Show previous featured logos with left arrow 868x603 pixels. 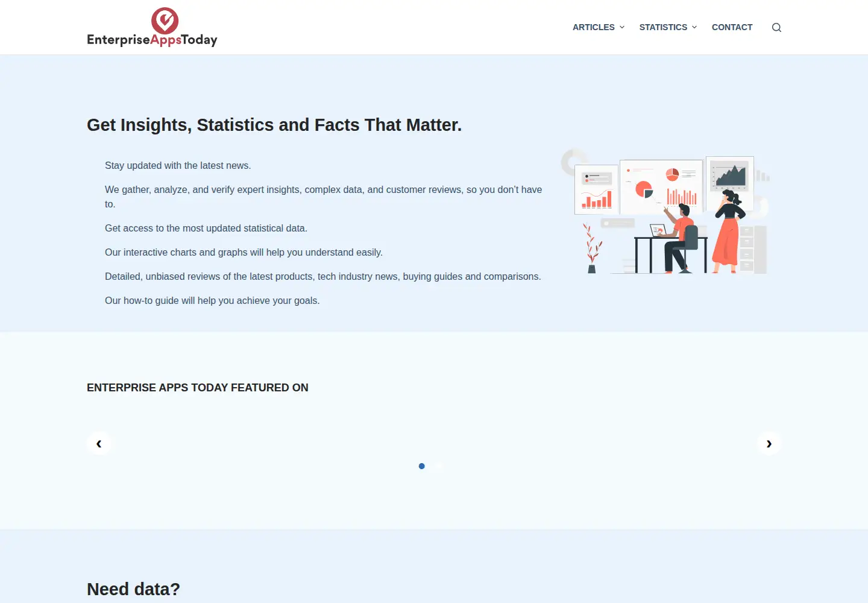[99, 443]
